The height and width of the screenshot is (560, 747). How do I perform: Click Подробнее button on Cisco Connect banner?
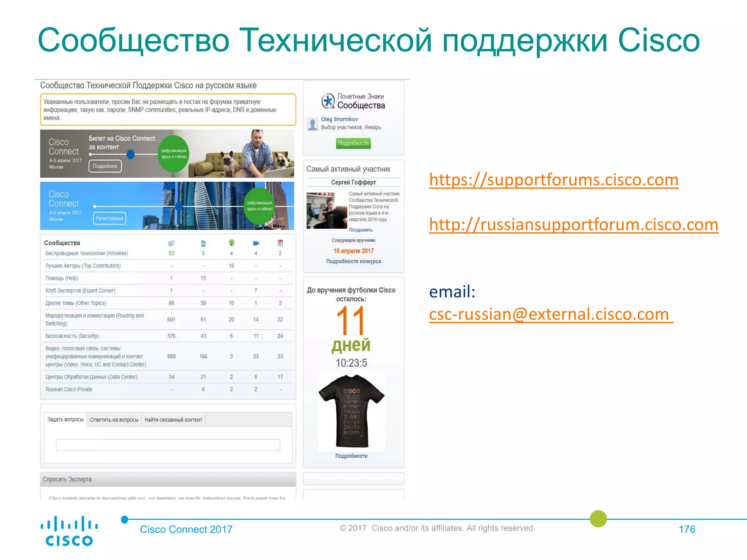coord(105,166)
